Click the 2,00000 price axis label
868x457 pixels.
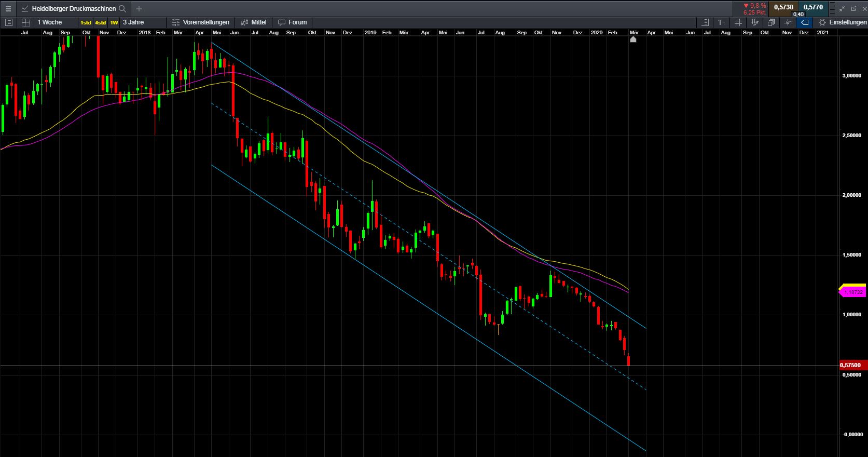(851, 195)
